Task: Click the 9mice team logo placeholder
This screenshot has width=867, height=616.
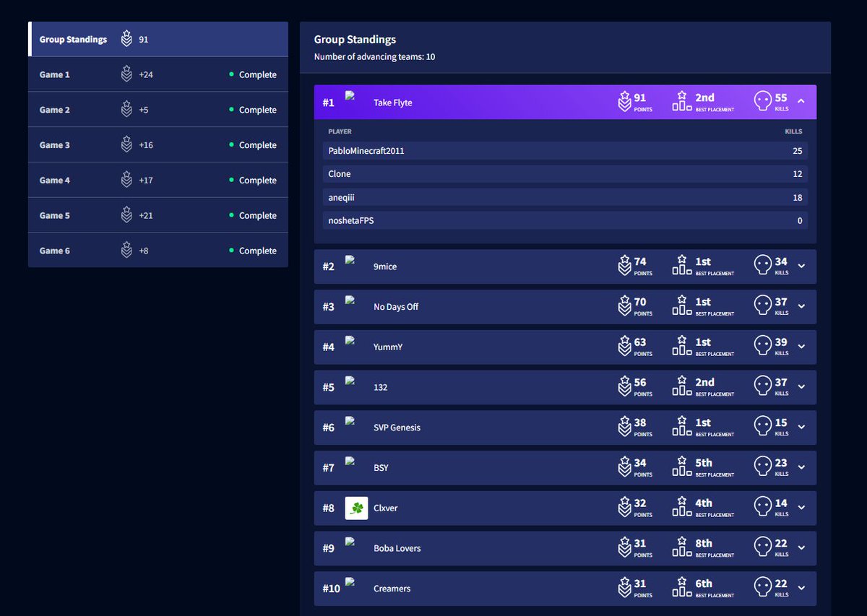Action: point(350,260)
